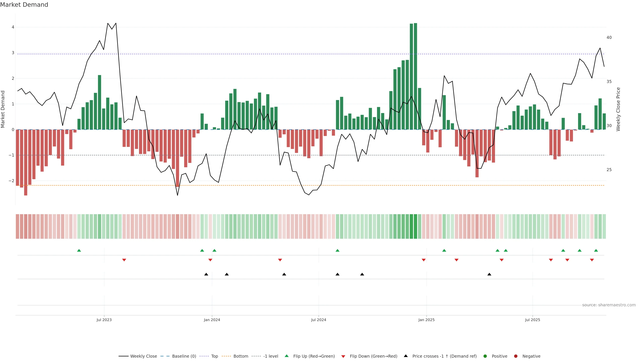644x362 pixels.
Task: Click red Flip Down legend triangle icon
Action: pyautogui.click(x=343, y=356)
